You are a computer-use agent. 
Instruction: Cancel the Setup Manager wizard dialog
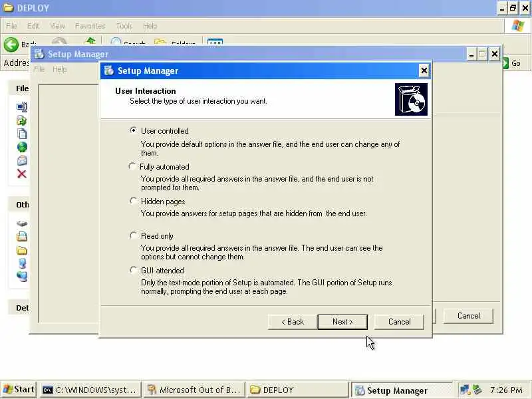point(399,322)
